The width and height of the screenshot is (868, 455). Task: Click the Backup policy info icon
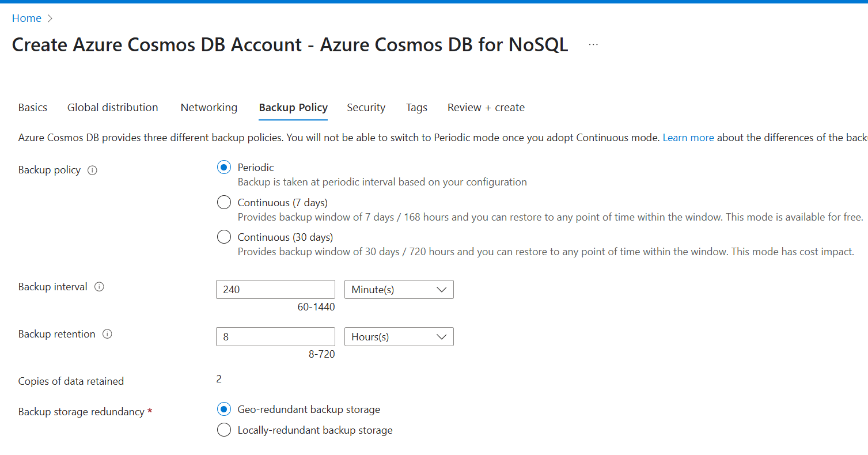[x=92, y=170]
